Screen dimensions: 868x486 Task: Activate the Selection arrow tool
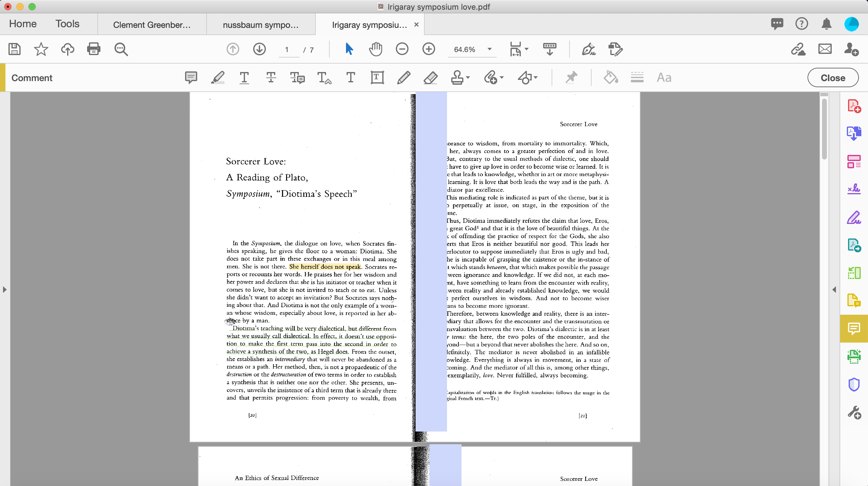click(x=349, y=49)
